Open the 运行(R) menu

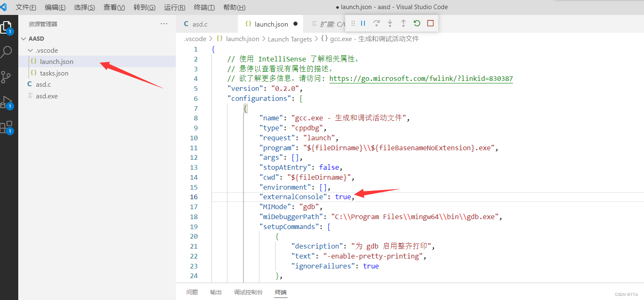[x=175, y=7]
